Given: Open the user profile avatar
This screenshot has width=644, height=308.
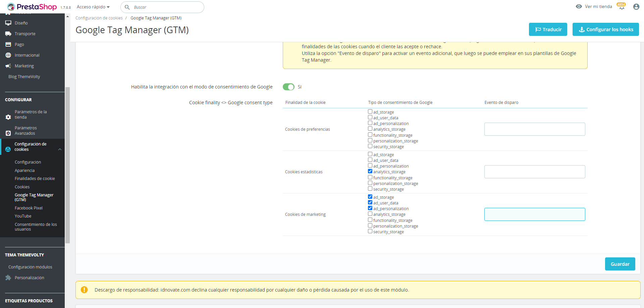Looking at the screenshot, I should (x=636, y=7).
